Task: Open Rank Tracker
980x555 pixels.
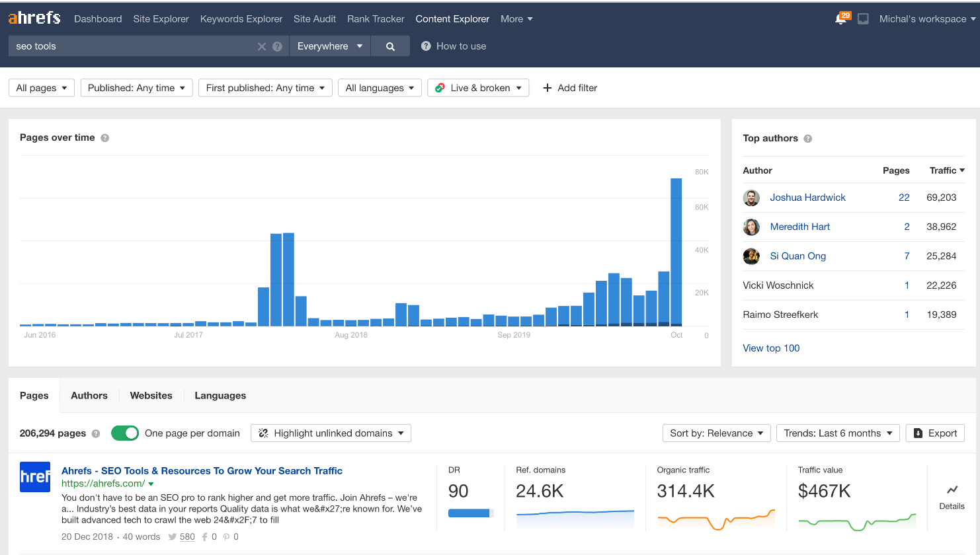Action: [x=376, y=19]
